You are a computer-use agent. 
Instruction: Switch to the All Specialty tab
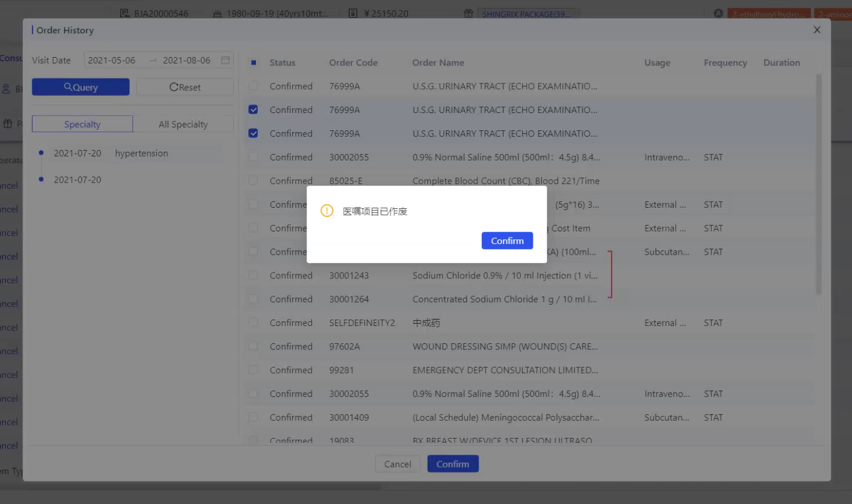183,124
